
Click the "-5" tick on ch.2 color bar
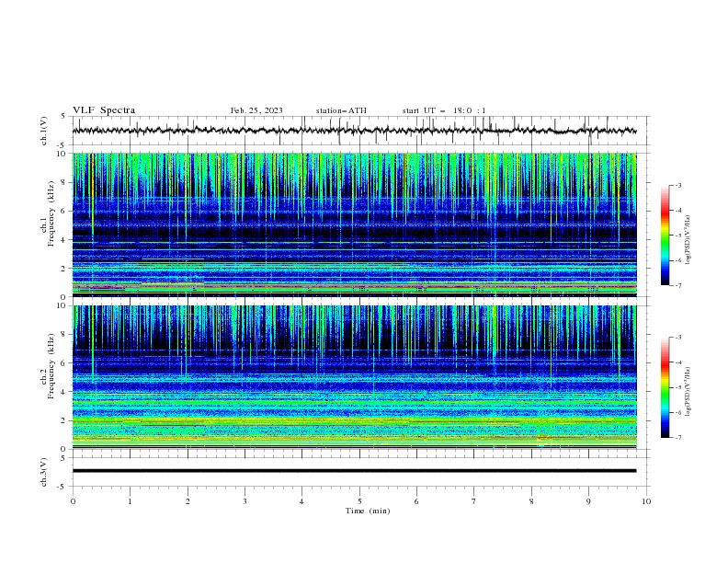pyautogui.click(x=678, y=387)
